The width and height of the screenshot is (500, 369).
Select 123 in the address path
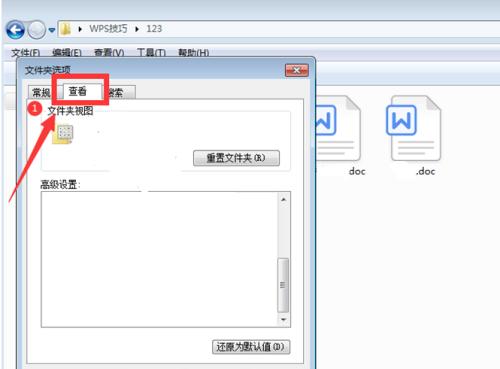154,29
